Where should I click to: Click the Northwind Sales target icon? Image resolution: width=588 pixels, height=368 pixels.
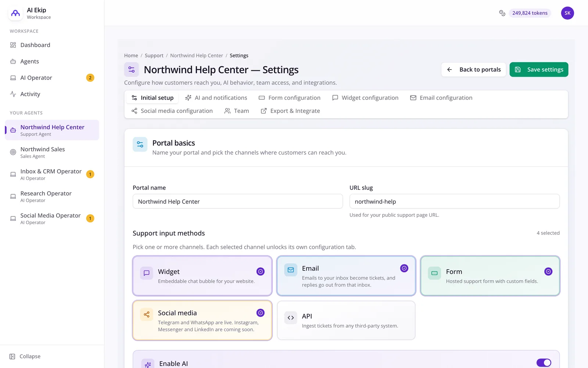pos(13,152)
